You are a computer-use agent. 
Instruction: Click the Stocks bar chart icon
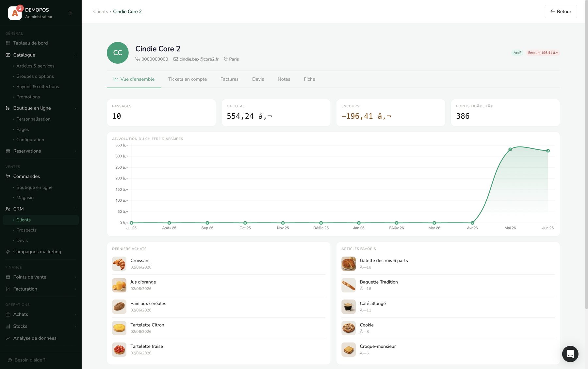(8, 326)
